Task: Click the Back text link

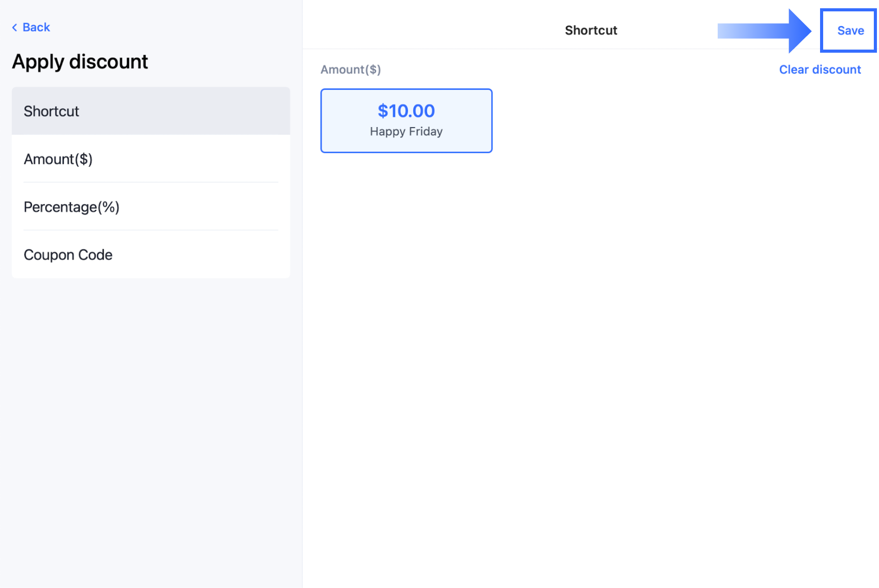Action: [36, 27]
